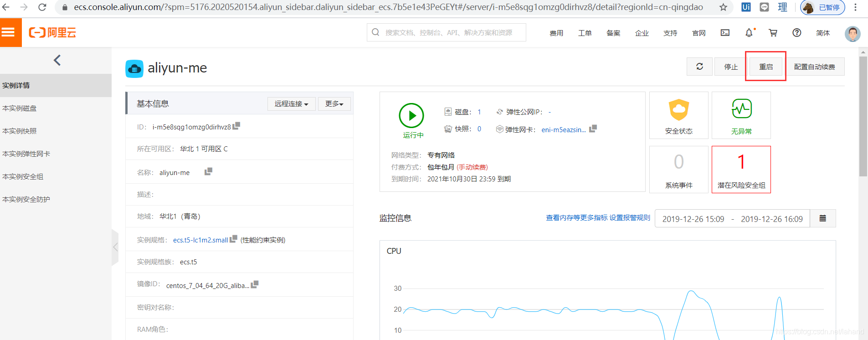Click the 重启 button
The height and width of the screenshot is (340, 868).
click(766, 67)
